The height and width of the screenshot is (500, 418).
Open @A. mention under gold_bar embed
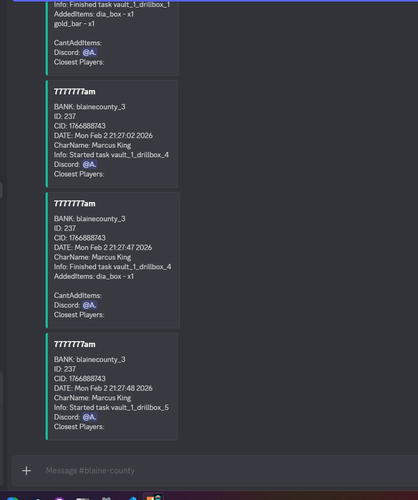[x=89, y=52]
